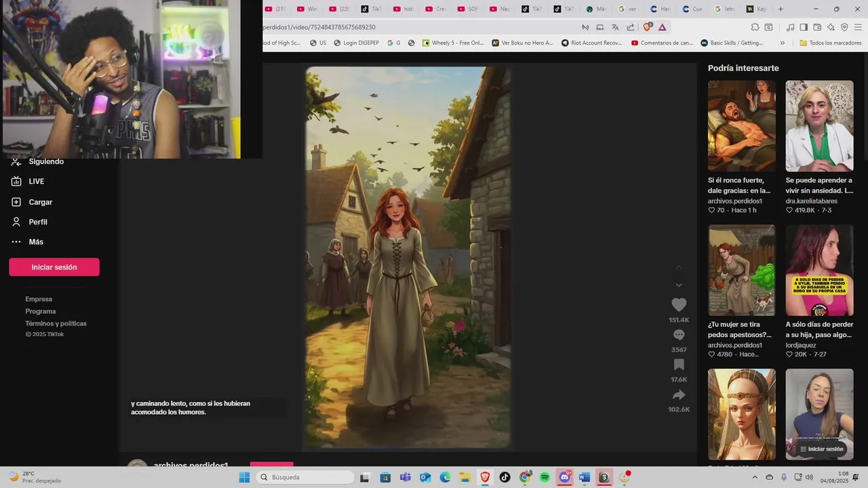Click the small Iniciar sesión overlay button

pyautogui.click(x=821, y=449)
